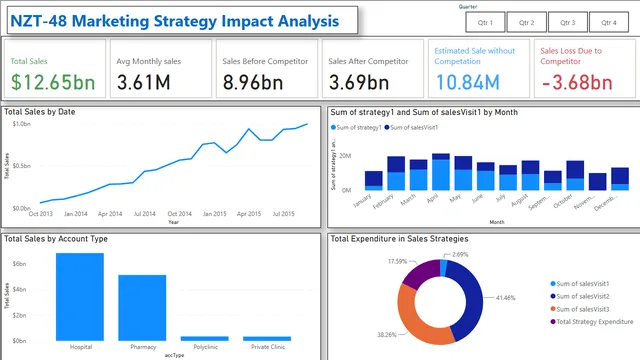Click the Sum of strategy1 and salesVisit1 title
This screenshot has width=640, height=360.
(x=424, y=112)
